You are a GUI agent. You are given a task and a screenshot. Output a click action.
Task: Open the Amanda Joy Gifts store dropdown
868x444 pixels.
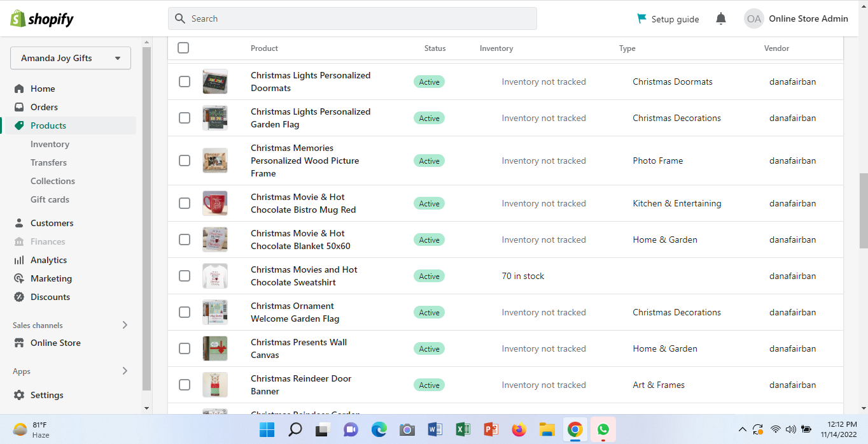tap(71, 58)
